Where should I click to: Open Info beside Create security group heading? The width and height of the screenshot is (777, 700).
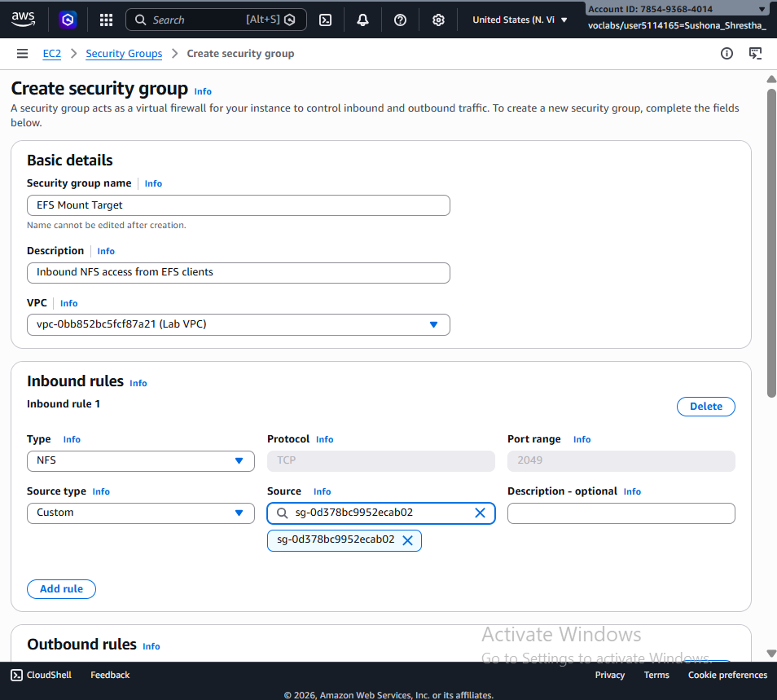pos(203,92)
